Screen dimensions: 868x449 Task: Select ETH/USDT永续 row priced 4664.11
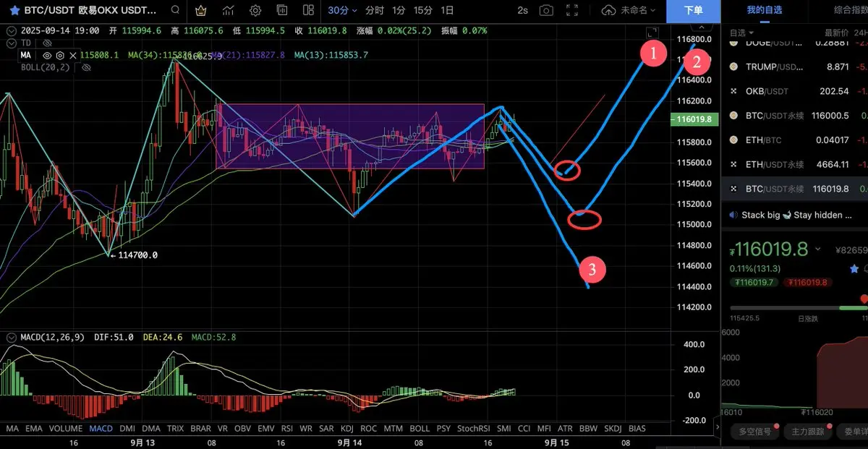[x=794, y=165]
